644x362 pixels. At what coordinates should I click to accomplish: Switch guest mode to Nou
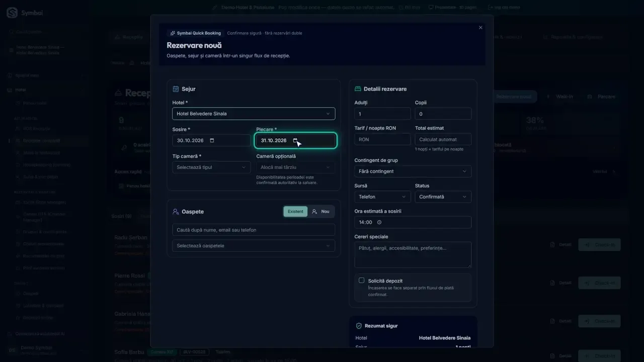(321, 212)
